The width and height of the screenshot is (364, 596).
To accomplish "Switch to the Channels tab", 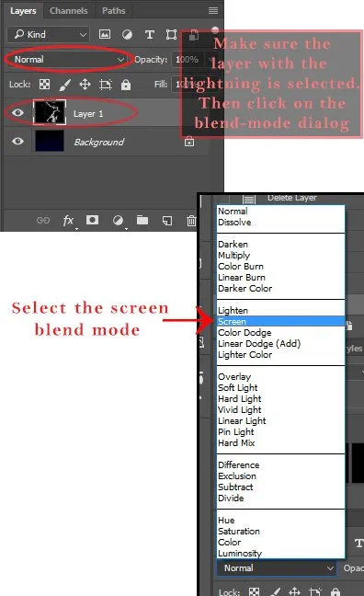I will (68, 11).
